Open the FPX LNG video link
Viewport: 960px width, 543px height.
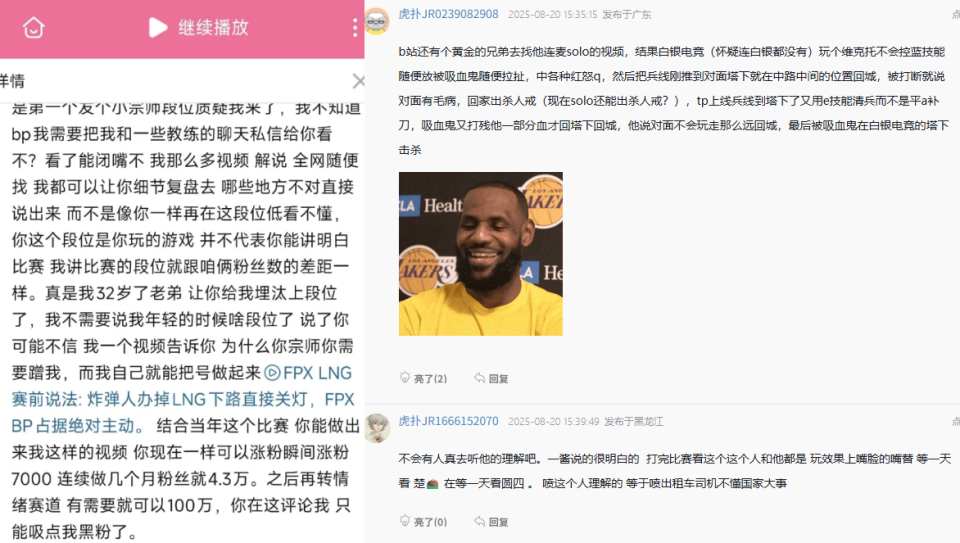[182, 399]
